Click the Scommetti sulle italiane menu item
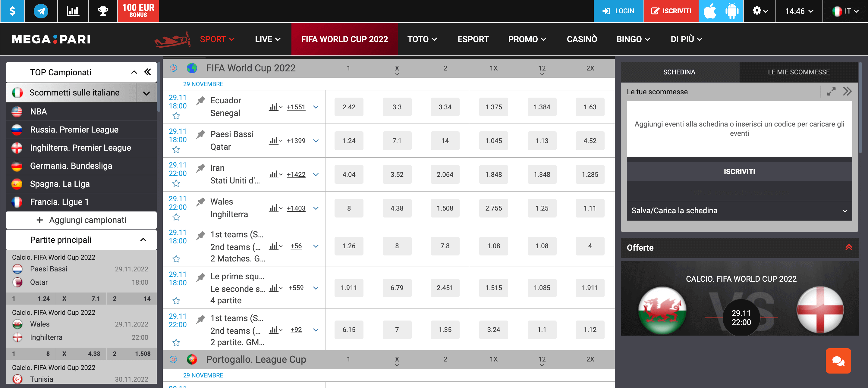868x388 pixels. 81,92
